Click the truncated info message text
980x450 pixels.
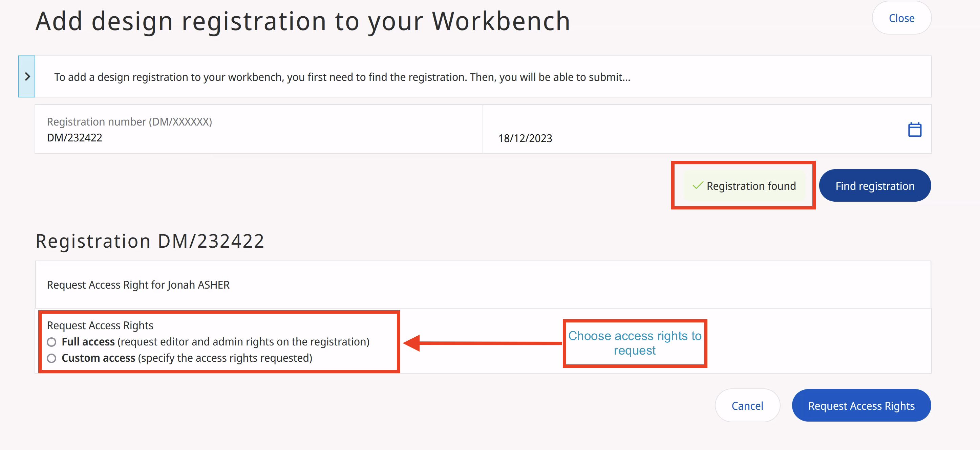click(x=342, y=77)
